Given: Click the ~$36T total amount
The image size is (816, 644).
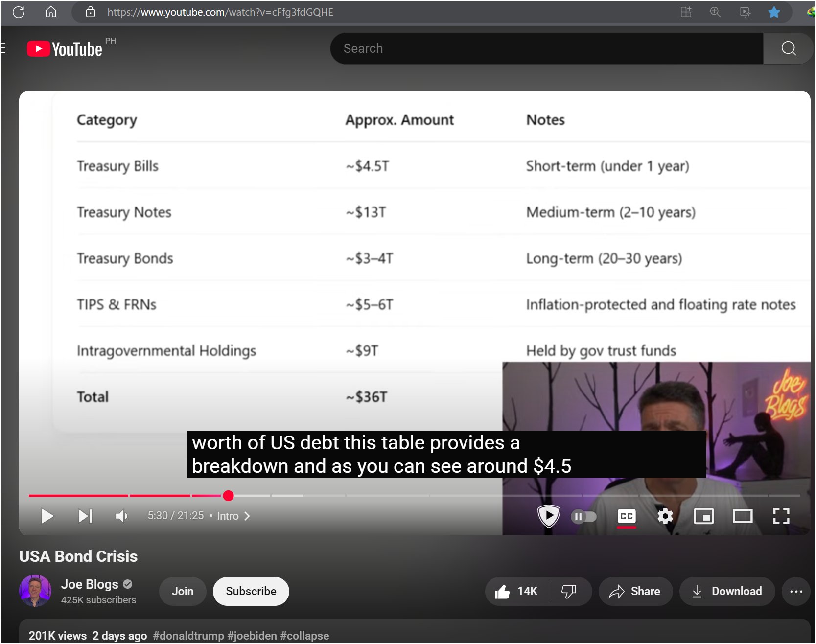Looking at the screenshot, I should pyautogui.click(x=367, y=397).
